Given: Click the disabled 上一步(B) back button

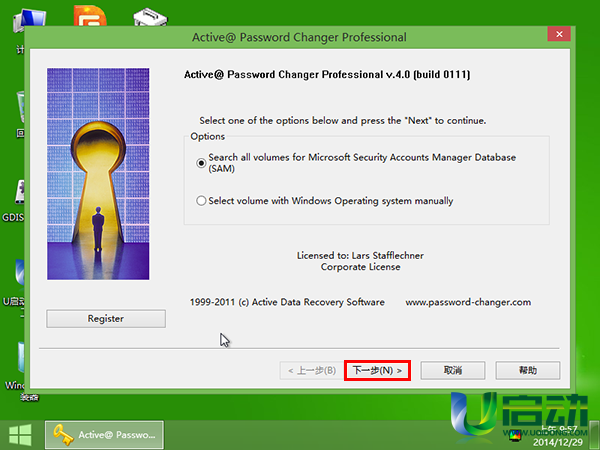Looking at the screenshot, I should (312, 370).
